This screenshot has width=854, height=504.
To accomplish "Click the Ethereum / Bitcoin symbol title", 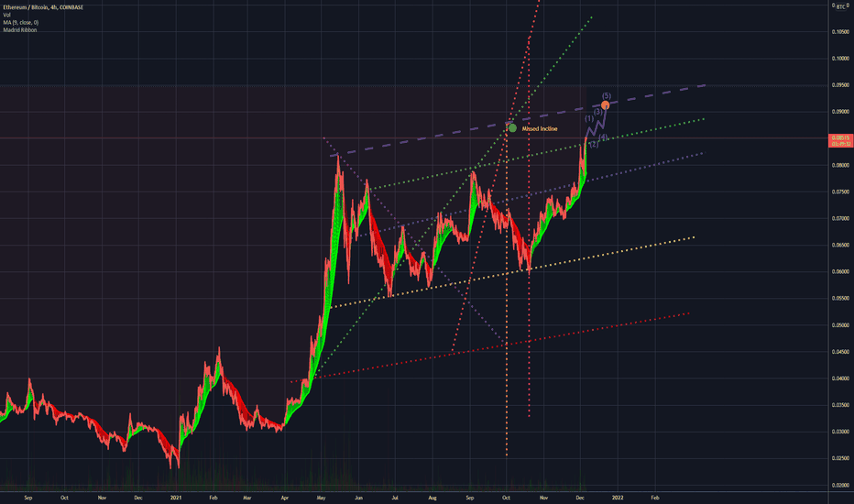I will click(x=43, y=7).
